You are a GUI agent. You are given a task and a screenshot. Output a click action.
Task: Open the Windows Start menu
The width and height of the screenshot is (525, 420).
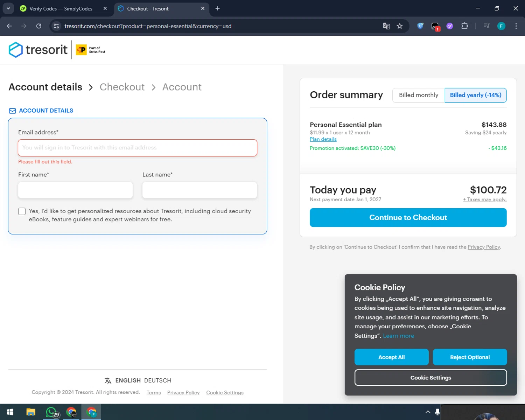click(10, 412)
